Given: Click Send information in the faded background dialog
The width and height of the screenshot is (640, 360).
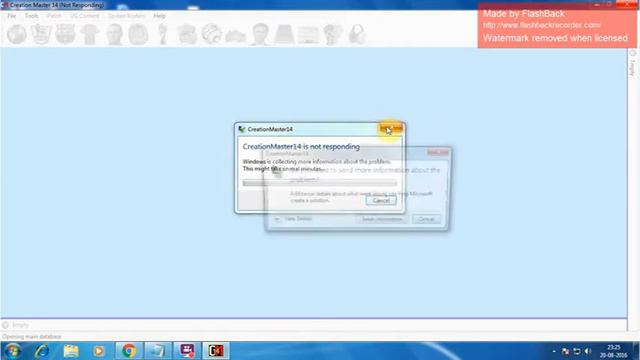Looking at the screenshot, I should [x=382, y=219].
